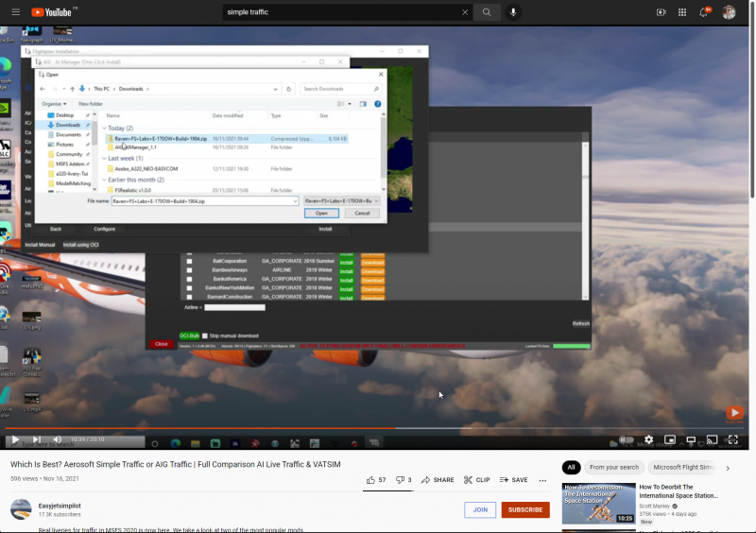Share the video
The image size is (756, 533).
(438, 480)
